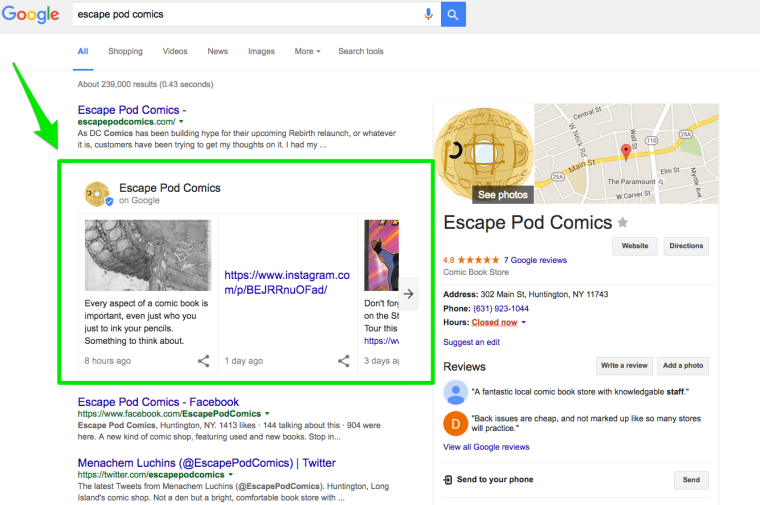Open Search tools
760x505 pixels.
361,51
